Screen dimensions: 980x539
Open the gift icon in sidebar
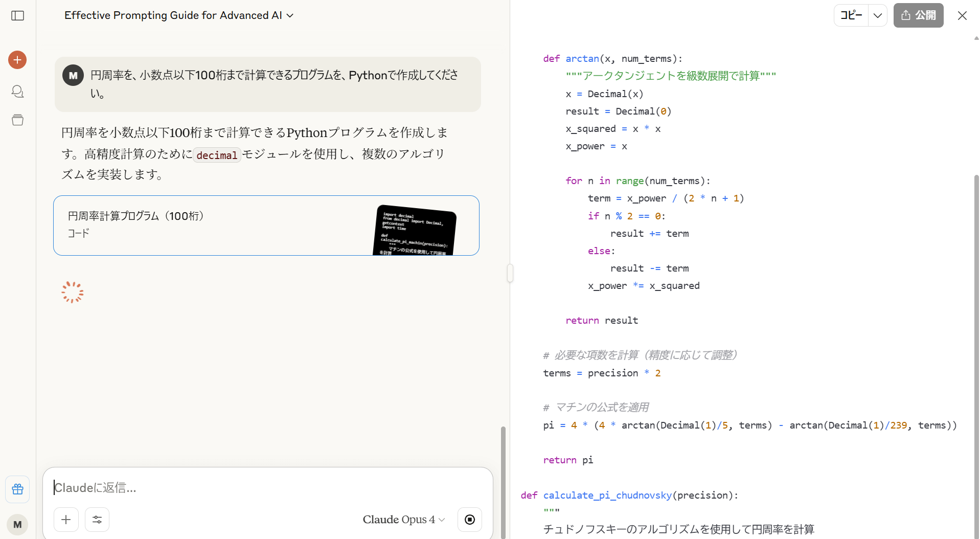[x=17, y=489]
